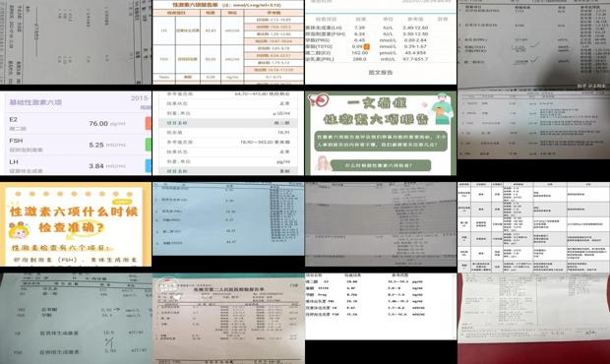Open the 性激素六项什么时候检查准确 yellow poster
This screenshot has width=610, height=364.
(76, 224)
